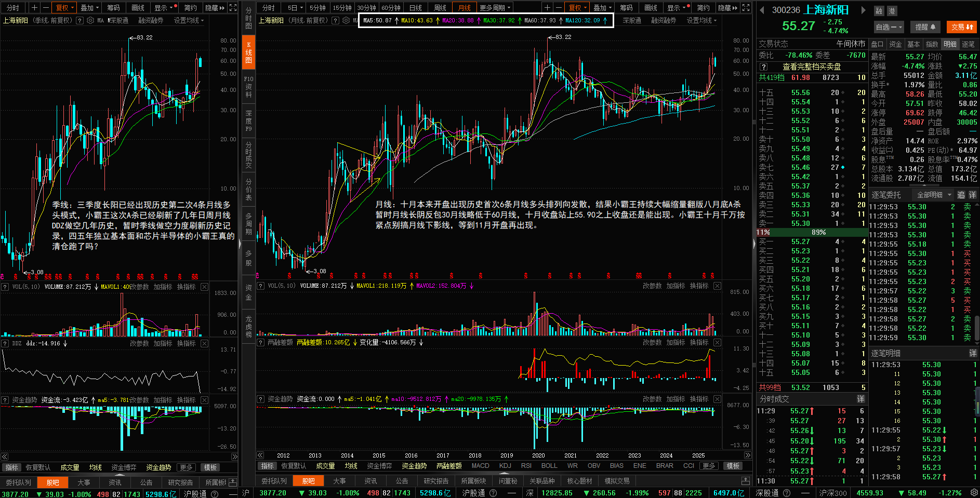The width and height of the screenshot is (980, 498).
Task: Click help icon beside 季线,前复权 title
Action: 80,20
